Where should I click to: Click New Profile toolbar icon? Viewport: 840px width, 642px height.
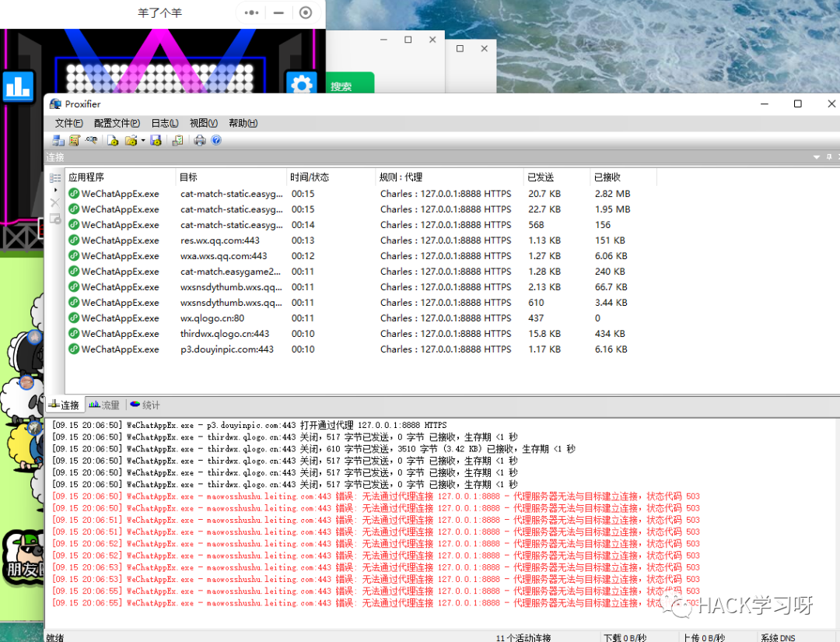(x=113, y=140)
